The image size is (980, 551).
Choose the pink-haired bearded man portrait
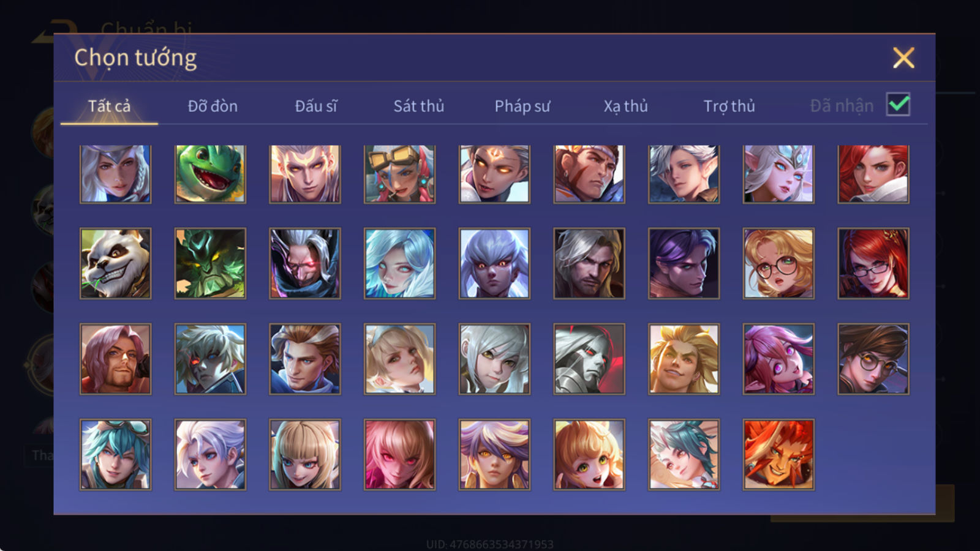[115, 359]
